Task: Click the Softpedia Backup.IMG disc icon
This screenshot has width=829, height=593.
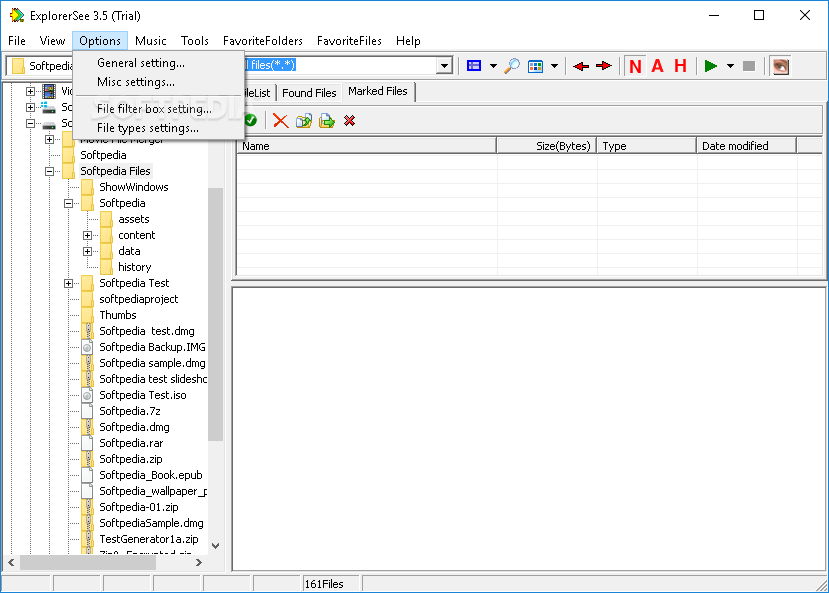Action: (x=87, y=347)
